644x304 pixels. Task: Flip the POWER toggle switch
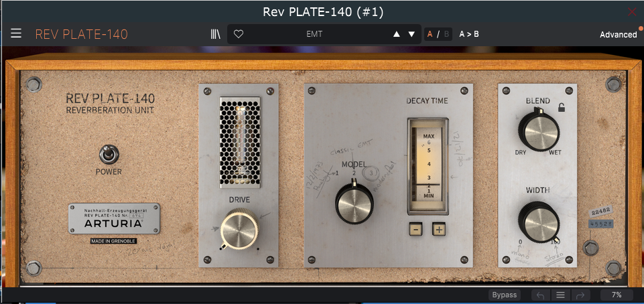pyautogui.click(x=109, y=155)
